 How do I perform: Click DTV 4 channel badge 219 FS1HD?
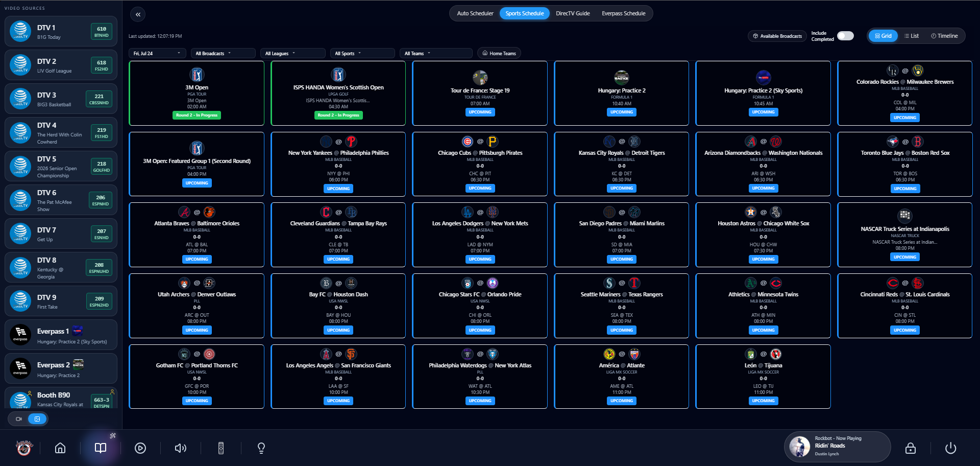(101, 133)
